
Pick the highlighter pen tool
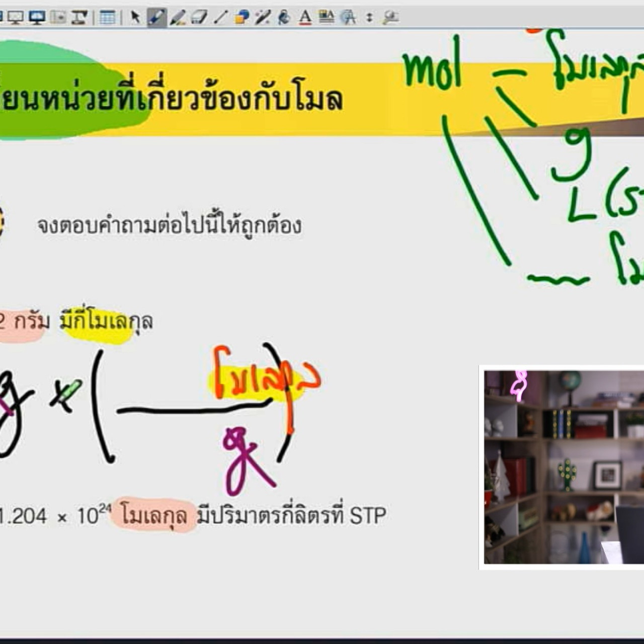click(178, 18)
